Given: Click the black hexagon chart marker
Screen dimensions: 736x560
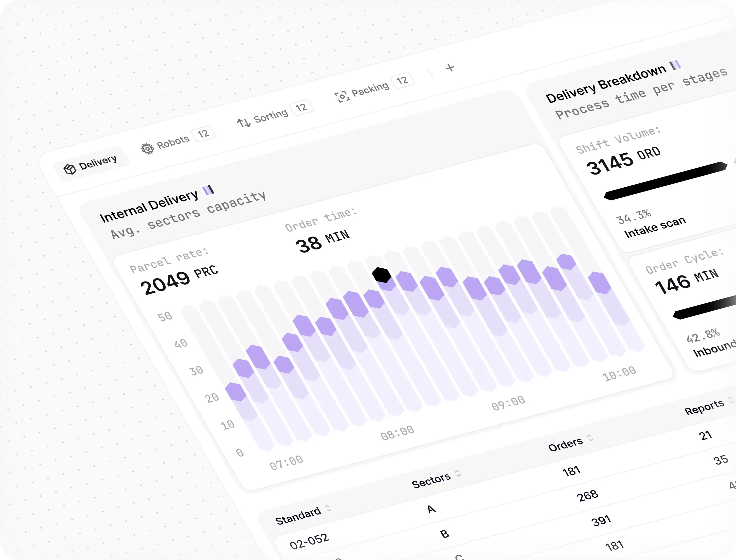Looking at the screenshot, I should (381, 275).
